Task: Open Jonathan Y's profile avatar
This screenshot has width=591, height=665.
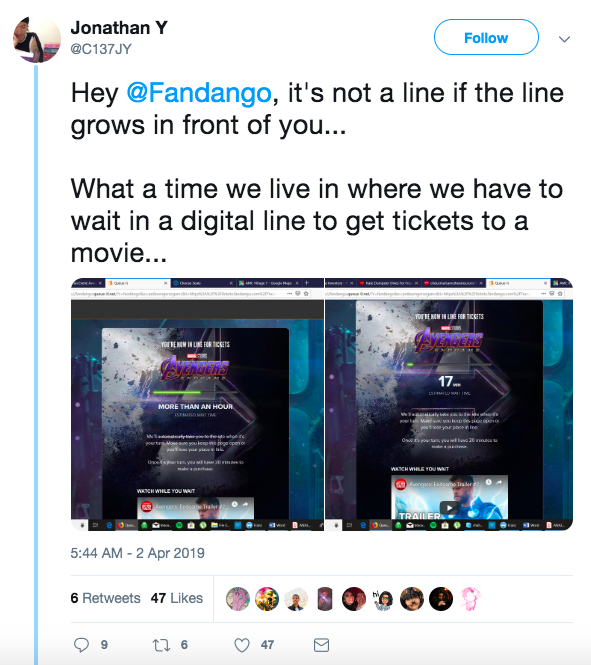Action: (x=37, y=39)
